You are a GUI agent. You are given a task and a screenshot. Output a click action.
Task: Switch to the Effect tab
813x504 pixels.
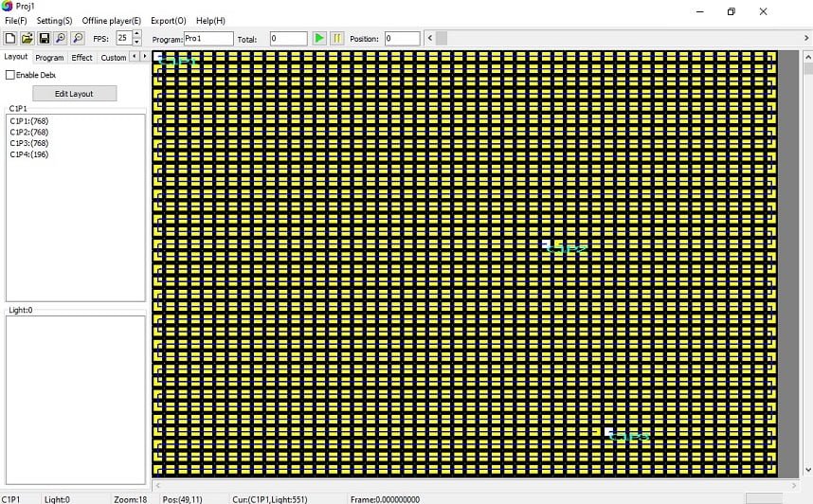(x=82, y=58)
